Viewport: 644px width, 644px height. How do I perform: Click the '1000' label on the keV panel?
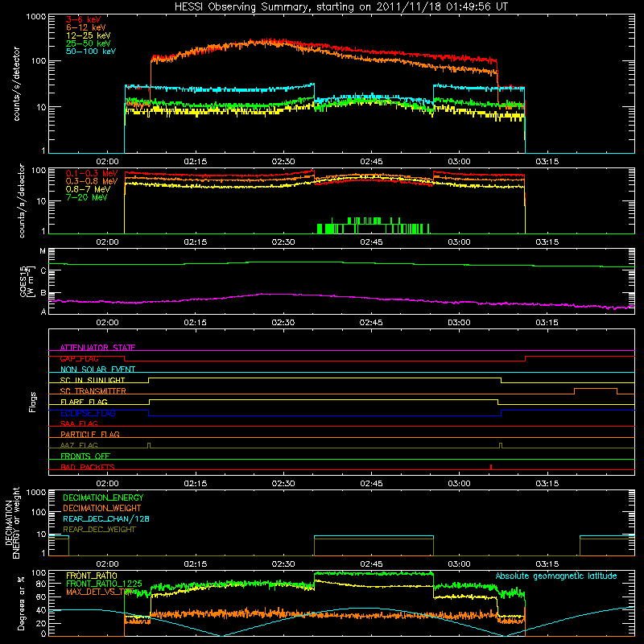point(36,17)
